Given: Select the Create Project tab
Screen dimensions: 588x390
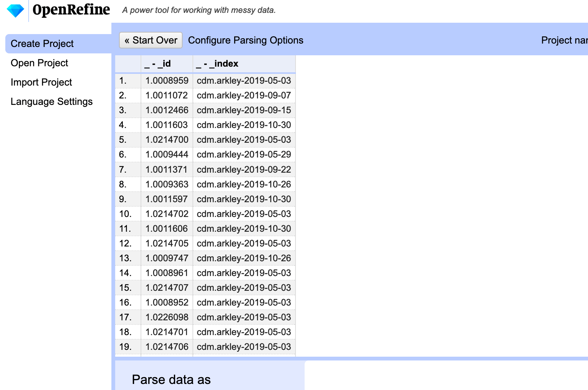Looking at the screenshot, I should point(58,44).
